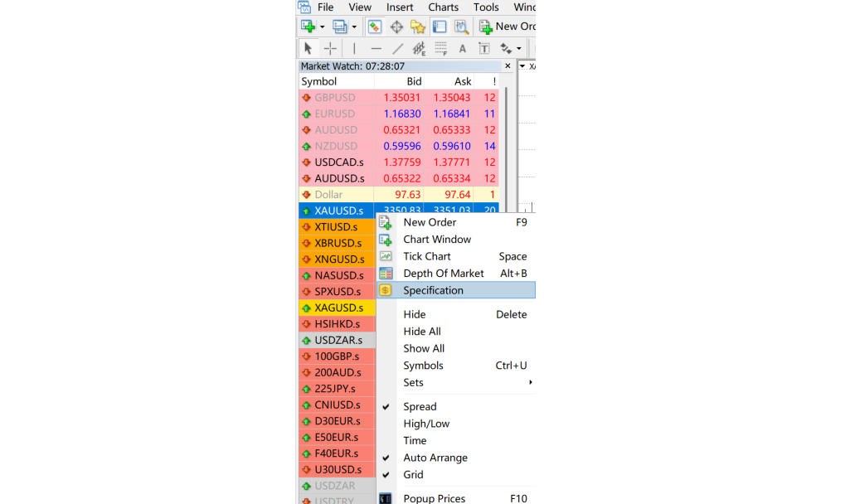845x504 pixels.
Task: Select the Dollar symbol row
Action: tap(399, 194)
